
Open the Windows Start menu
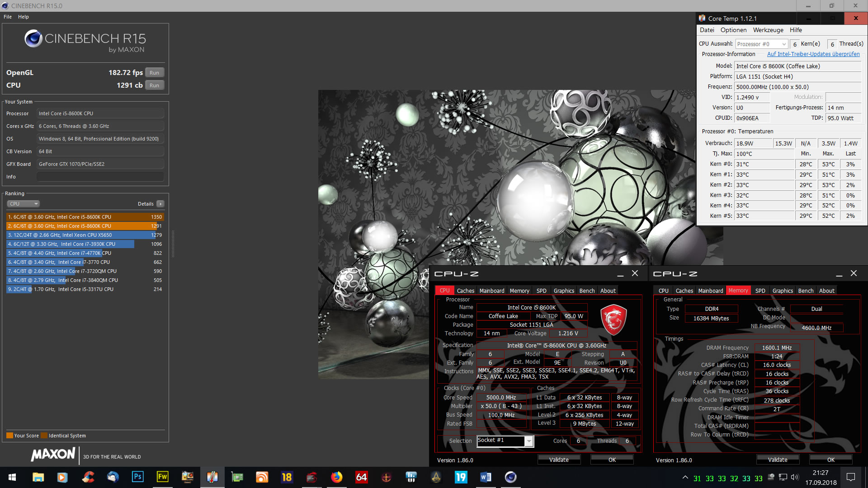(x=12, y=477)
